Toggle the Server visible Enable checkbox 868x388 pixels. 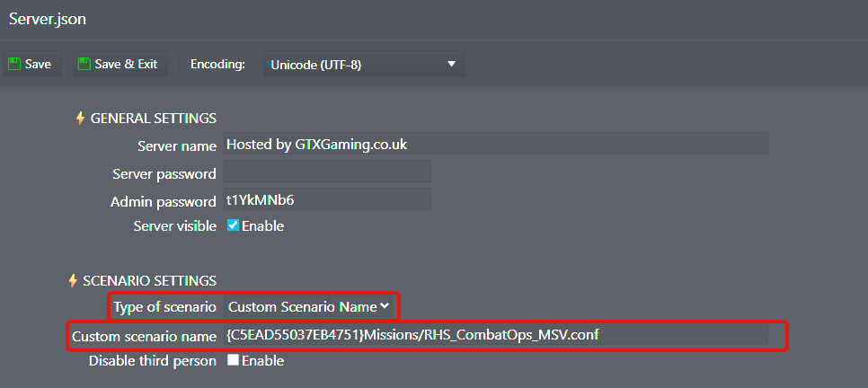pos(233,225)
